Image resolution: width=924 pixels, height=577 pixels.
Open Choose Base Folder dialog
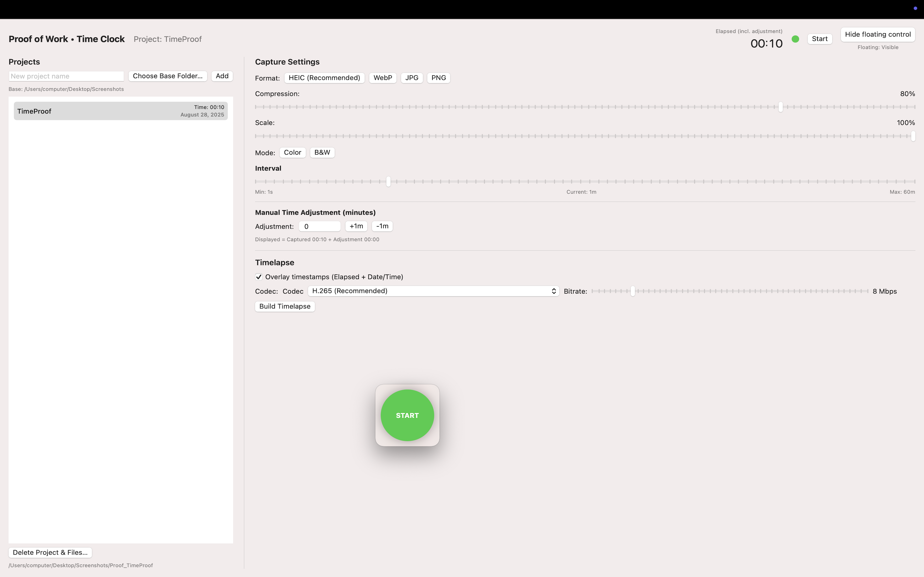(x=167, y=76)
